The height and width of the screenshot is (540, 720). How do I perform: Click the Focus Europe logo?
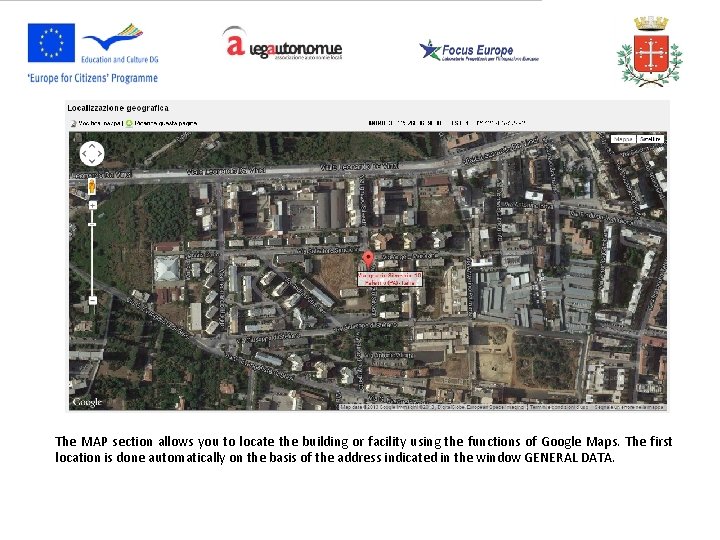coord(479,51)
